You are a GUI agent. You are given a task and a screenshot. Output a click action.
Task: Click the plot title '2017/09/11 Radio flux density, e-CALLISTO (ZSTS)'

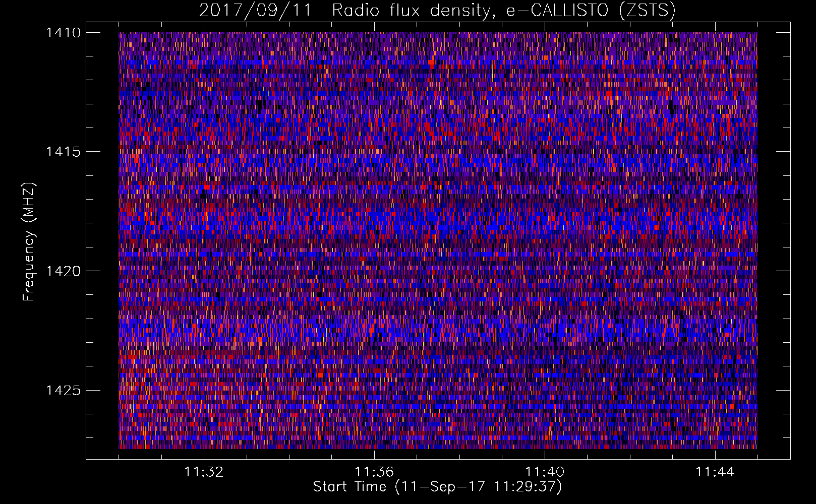[x=437, y=11]
